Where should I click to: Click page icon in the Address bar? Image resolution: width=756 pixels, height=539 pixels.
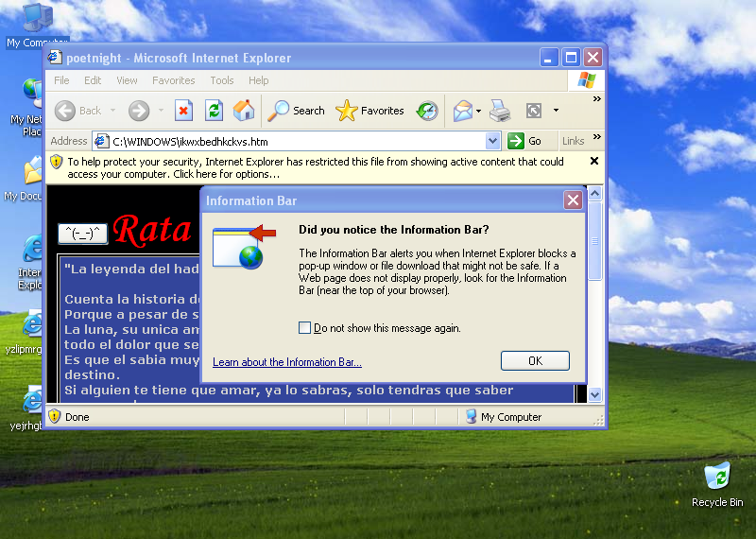pos(101,142)
